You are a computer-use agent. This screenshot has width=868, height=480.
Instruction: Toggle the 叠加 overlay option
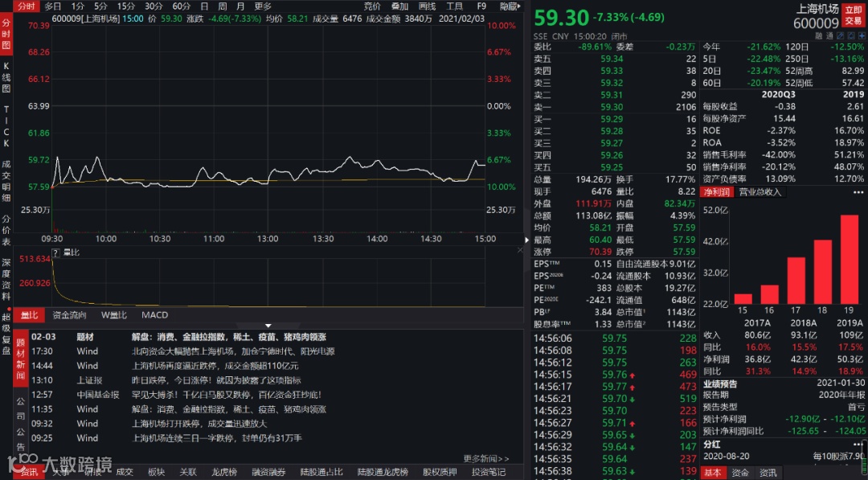(x=399, y=6)
